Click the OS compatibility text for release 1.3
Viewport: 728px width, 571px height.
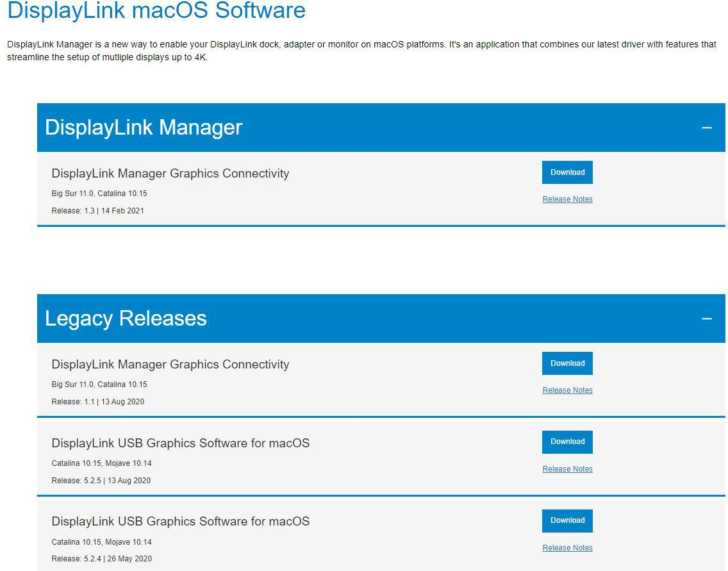(99, 194)
